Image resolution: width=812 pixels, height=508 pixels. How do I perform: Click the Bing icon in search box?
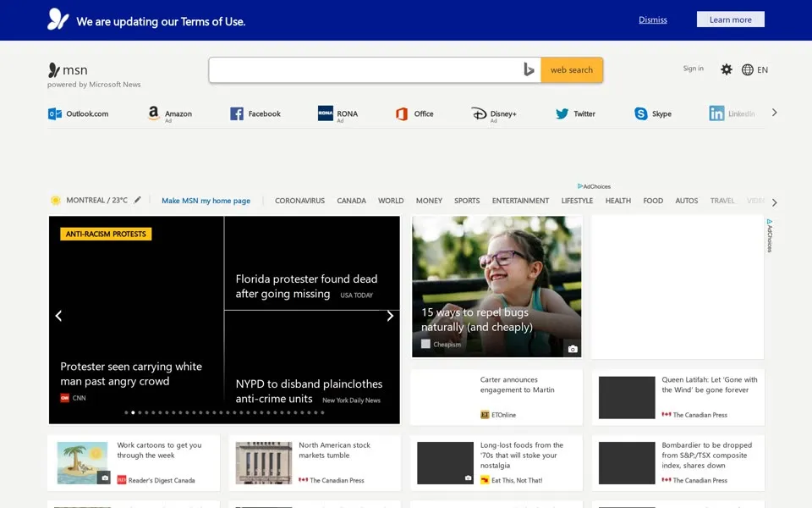pyautogui.click(x=528, y=69)
